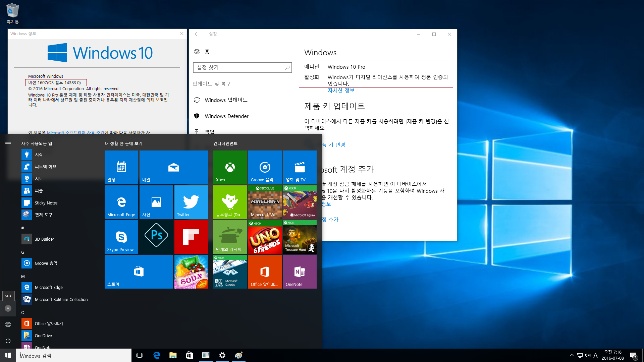Image resolution: width=644 pixels, height=362 pixels.
Task: Open Task View from the taskbar
Action: (140, 355)
